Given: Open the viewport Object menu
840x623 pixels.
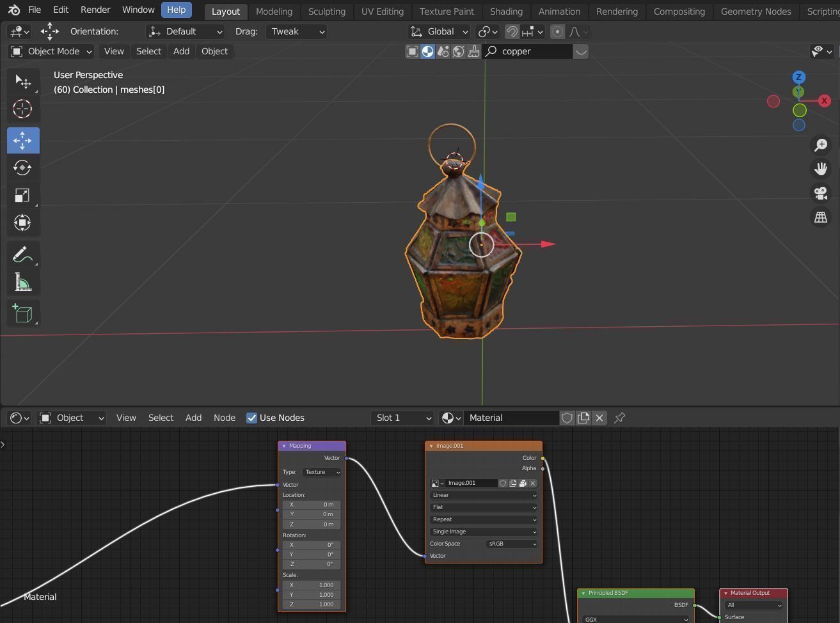Looking at the screenshot, I should [214, 51].
